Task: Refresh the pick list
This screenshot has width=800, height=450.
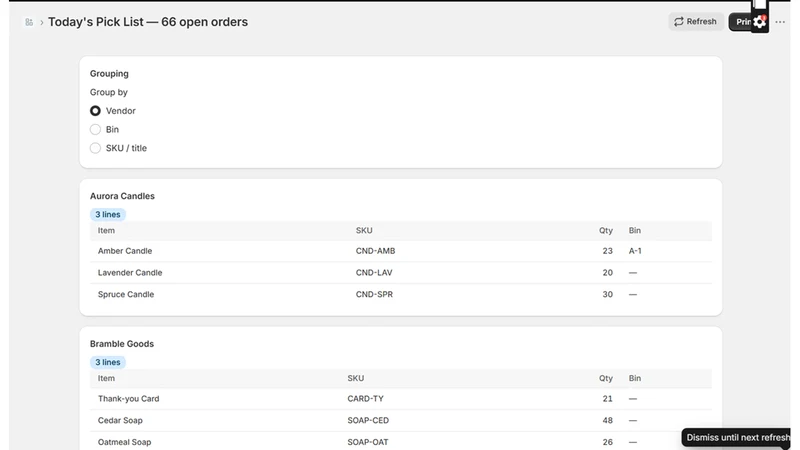Action: click(x=695, y=21)
